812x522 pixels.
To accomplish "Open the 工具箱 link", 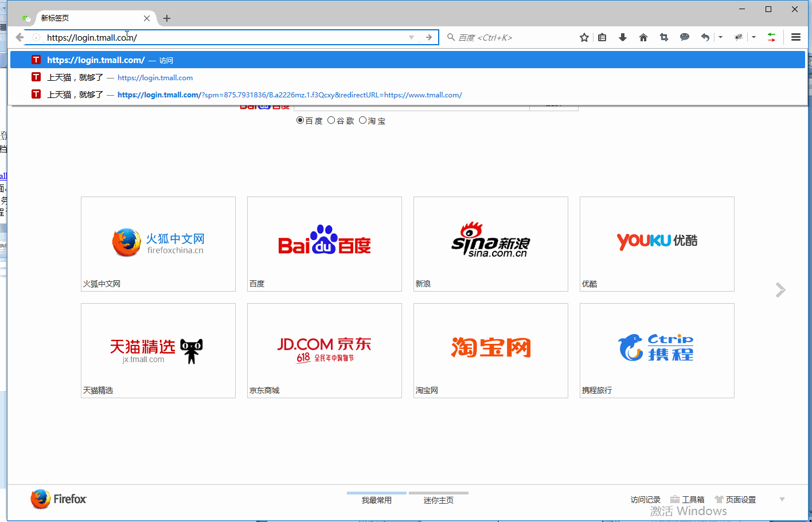I will (x=687, y=500).
